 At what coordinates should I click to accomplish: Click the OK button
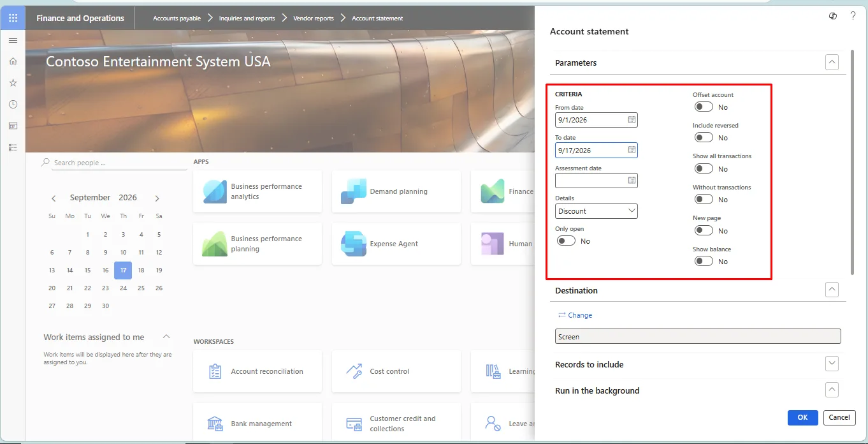(802, 417)
